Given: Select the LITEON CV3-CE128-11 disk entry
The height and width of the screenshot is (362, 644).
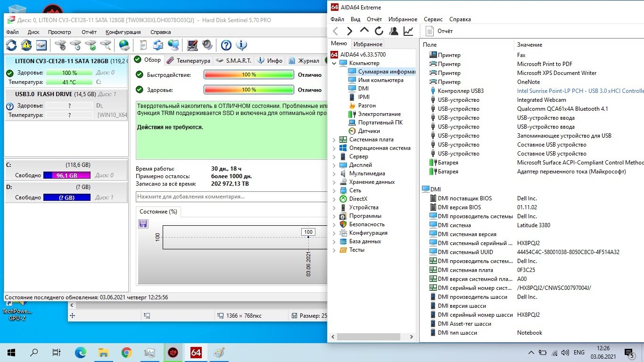Looking at the screenshot, I should [x=66, y=71].
